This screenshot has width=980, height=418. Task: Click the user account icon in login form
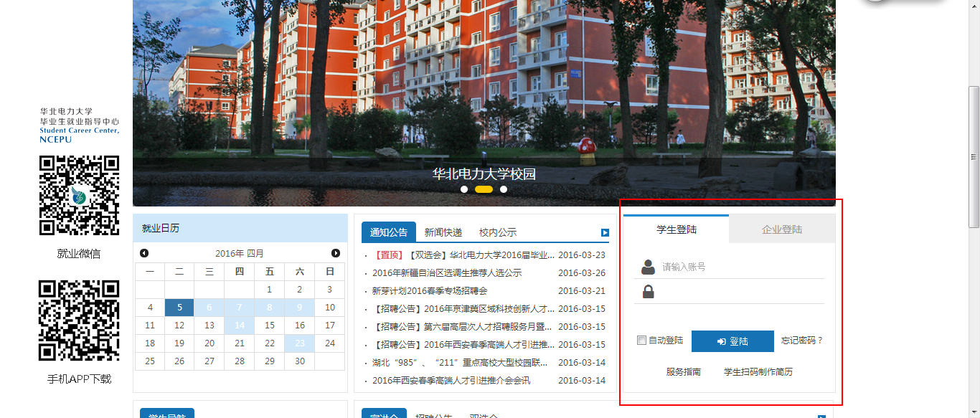pos(648,267)
